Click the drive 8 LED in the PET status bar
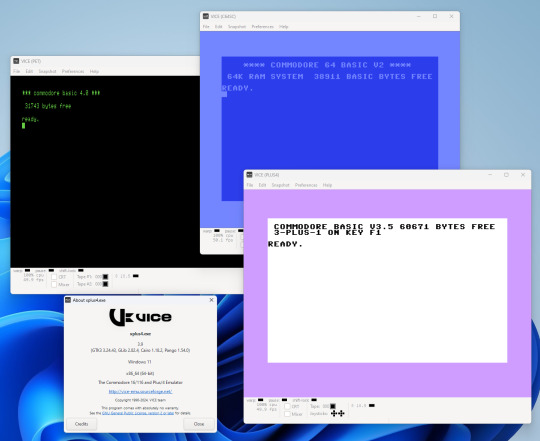 [x=136, y=276]
